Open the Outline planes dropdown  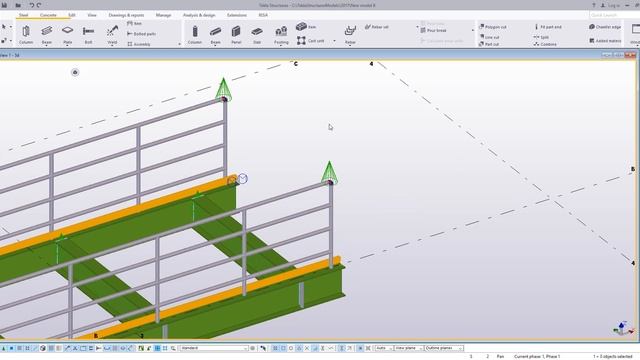click(444, 348)
